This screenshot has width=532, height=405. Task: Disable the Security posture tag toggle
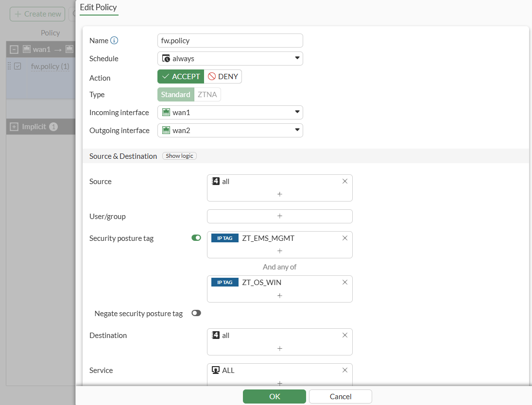tap(196, 238)
